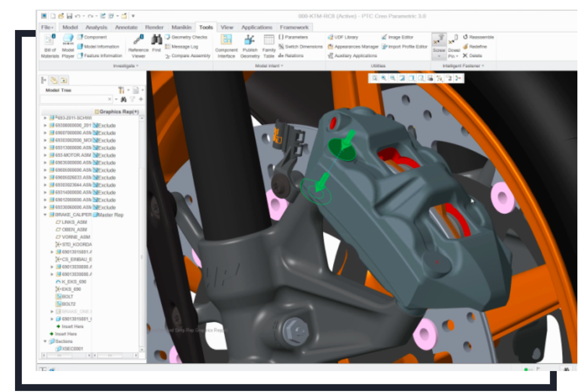The width and height of the screenshot is (584, 392).
Task: Open the Screw dropdown arrow
Action: click(x=439, y=56)
